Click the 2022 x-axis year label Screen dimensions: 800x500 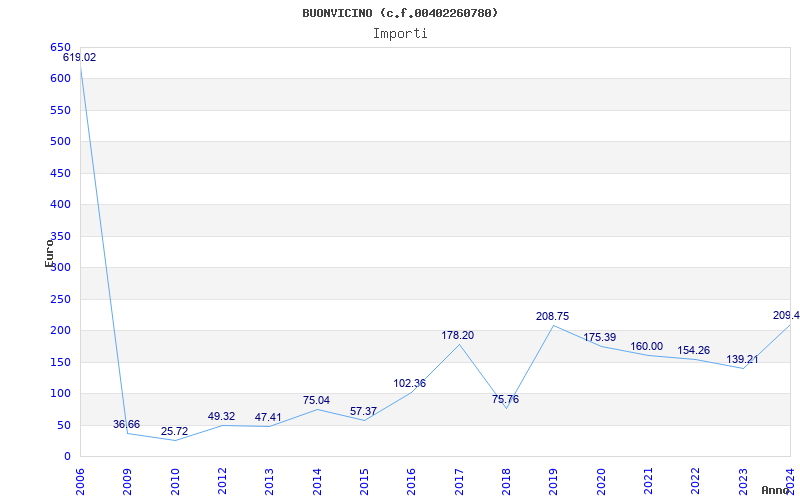click(696, 482)
